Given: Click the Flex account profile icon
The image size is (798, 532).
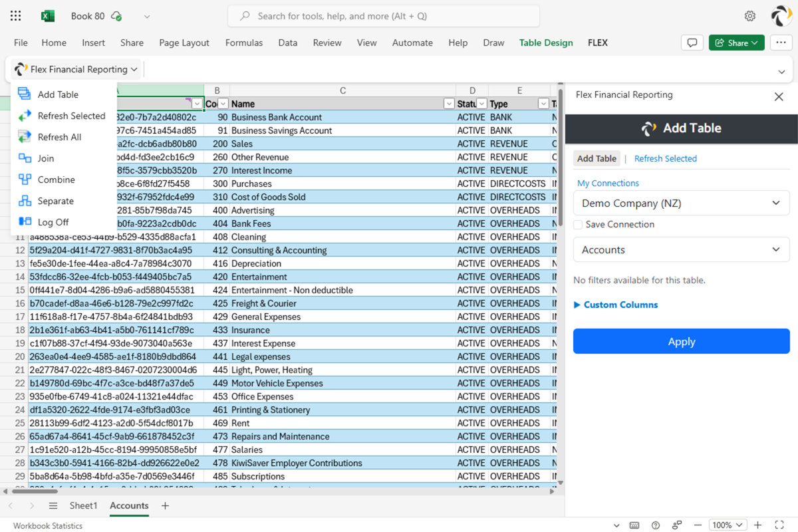Looking at the screenshot, I should pos(781,16).
